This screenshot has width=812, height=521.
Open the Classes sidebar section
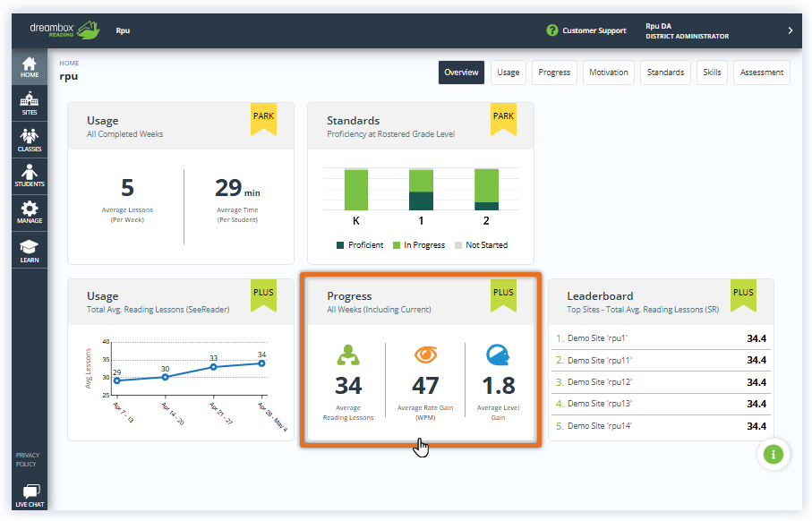[30, 140]
